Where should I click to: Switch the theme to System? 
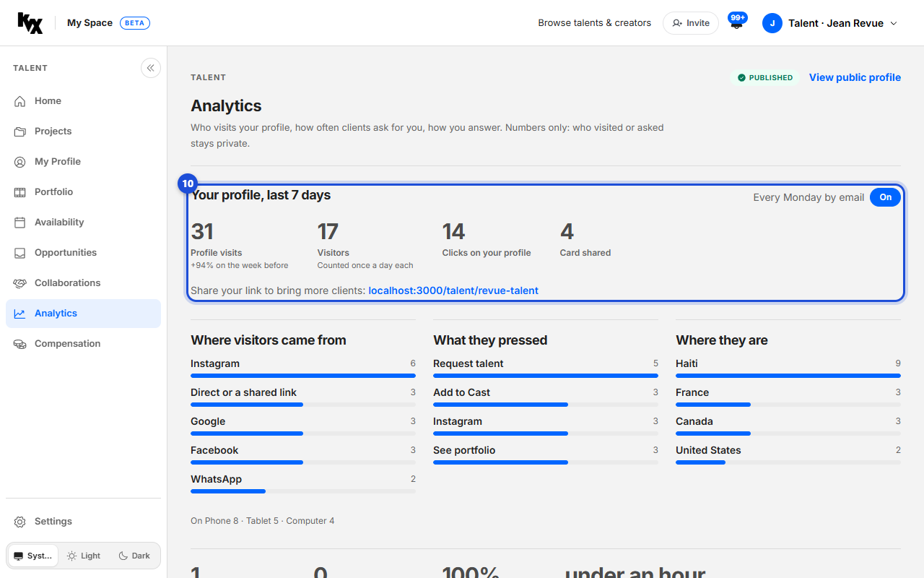pos(33,556)
